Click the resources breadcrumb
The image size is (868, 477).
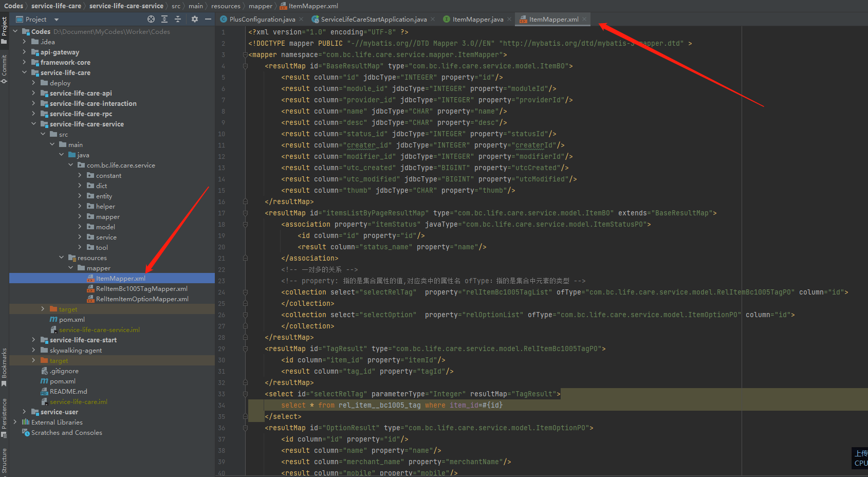pyautogui.click(x=226, y=6)
